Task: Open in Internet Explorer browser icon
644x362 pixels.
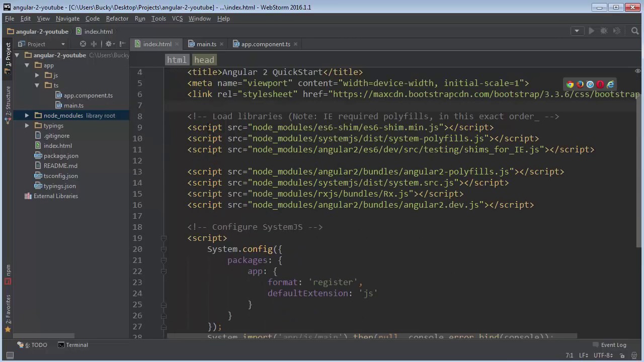Action: click(x=610, y=84)
